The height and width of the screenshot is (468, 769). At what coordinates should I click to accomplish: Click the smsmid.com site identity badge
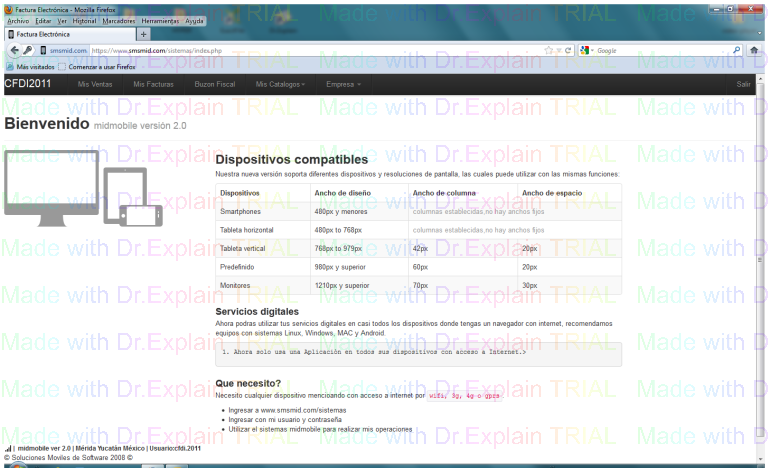[x=64, y=51]
